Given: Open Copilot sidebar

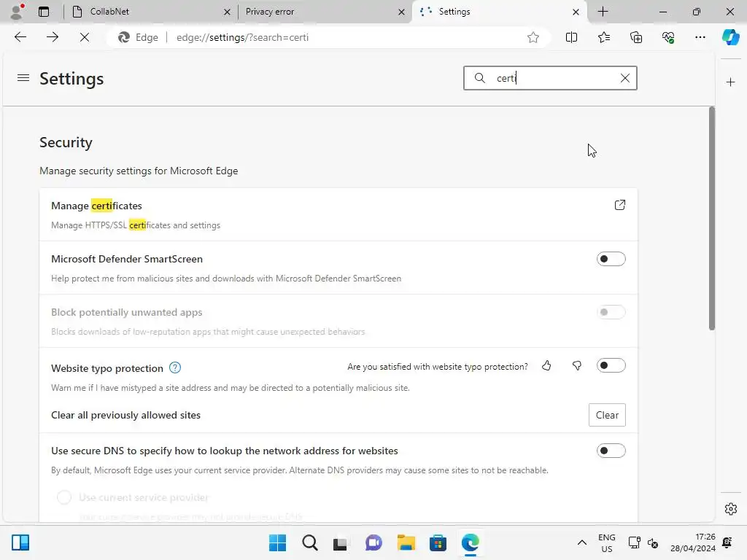Looking at the screenshot, I should tap(730, 37).
